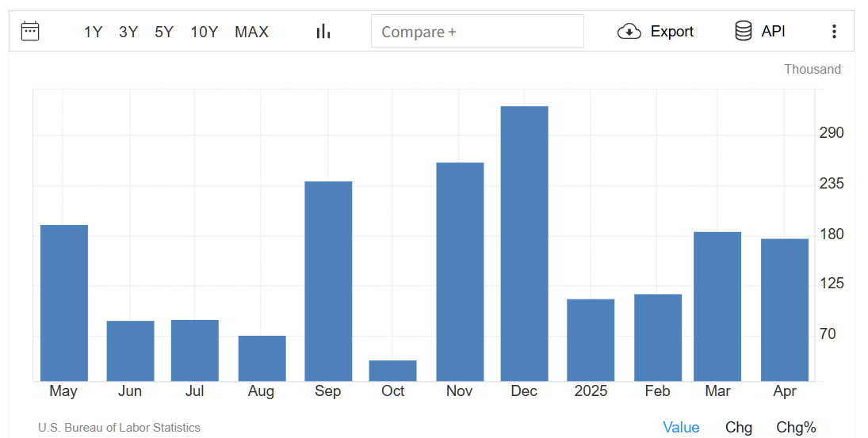Click the '2025' x-axis label
Viewport: 868px width, 438px height.
point(591,391)
